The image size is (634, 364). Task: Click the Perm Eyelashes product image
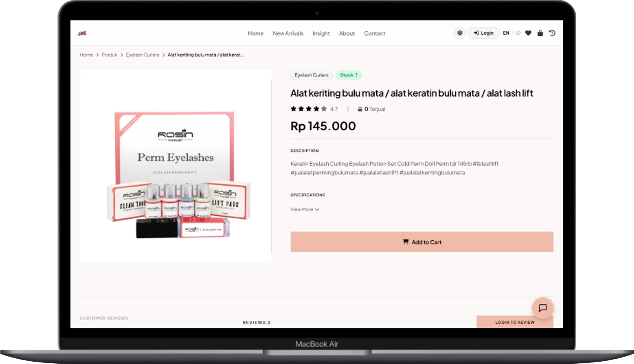(175, 167)
